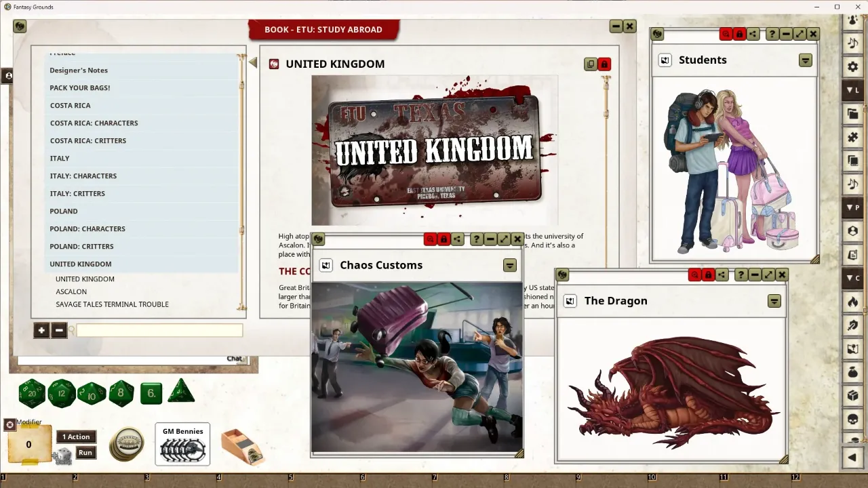Open the assets folder sidebar icon

[852, 114]
